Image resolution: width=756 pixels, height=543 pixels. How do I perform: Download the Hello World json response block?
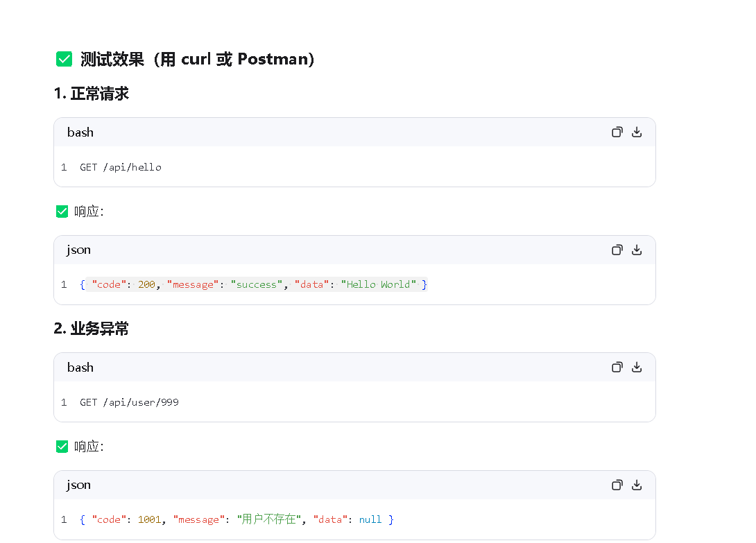click(637, 250)
